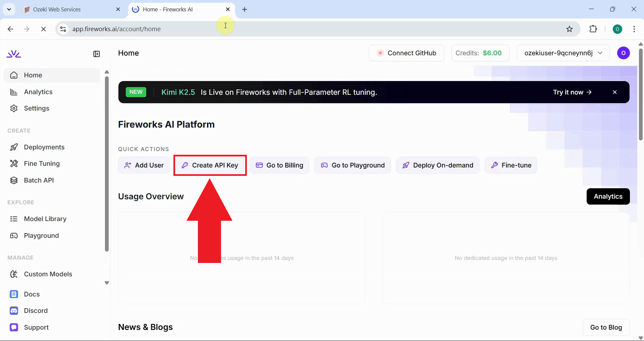Click Try it now in the Kimi banner
The image size is (644, 341).
572,92
